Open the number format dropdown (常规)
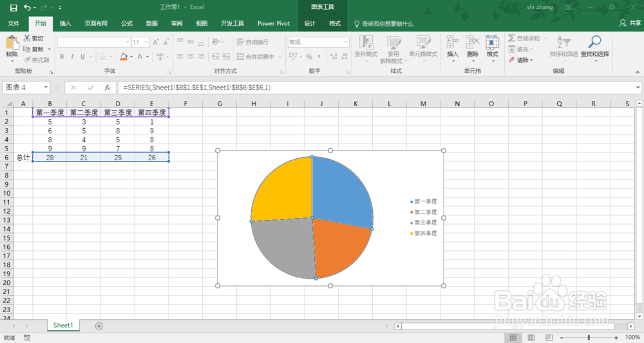The height and width of the screenshot is (343, 644). point(346,42)
